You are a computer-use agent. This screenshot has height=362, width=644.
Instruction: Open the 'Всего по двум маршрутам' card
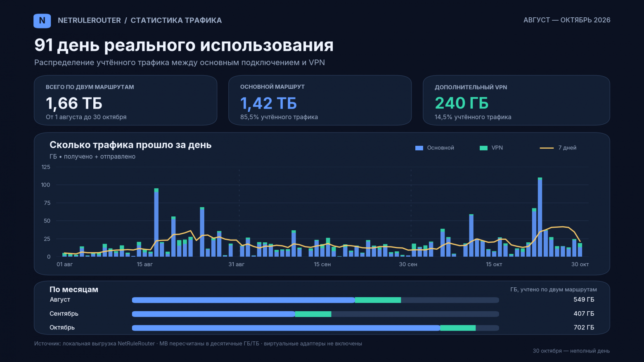(x=125, y=100)
